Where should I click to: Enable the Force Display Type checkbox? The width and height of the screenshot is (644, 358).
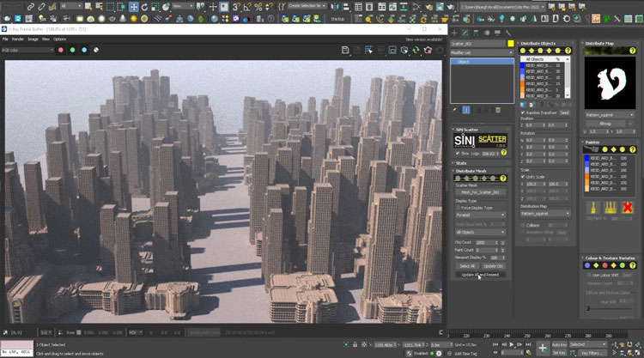click(458, 208)
